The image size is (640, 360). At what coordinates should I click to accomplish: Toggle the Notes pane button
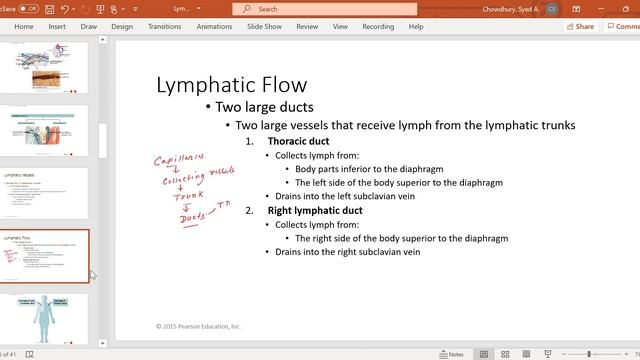tap(451, 354)
